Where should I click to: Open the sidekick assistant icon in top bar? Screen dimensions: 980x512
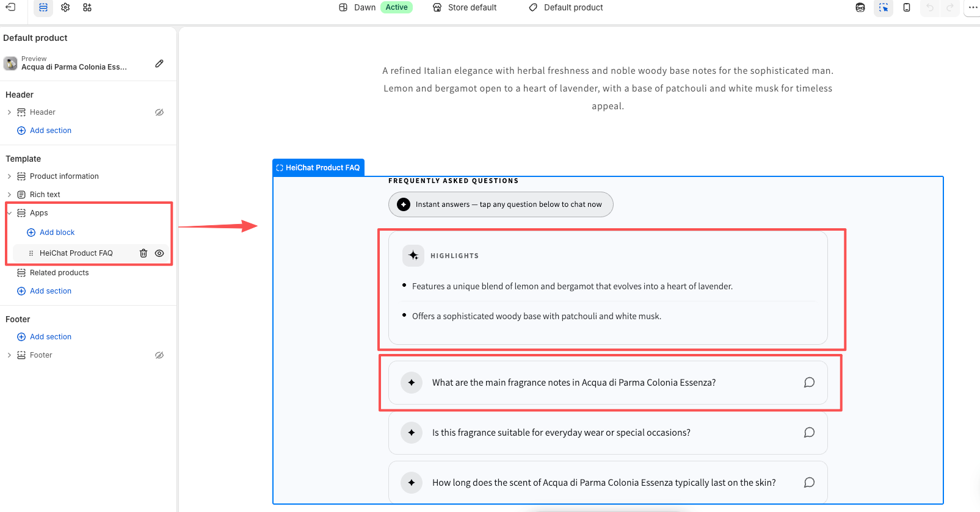coord(860,7)
